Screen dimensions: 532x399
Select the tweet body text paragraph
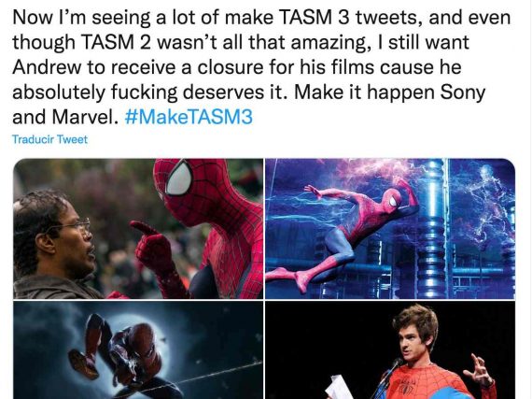[x=261, y=67]
